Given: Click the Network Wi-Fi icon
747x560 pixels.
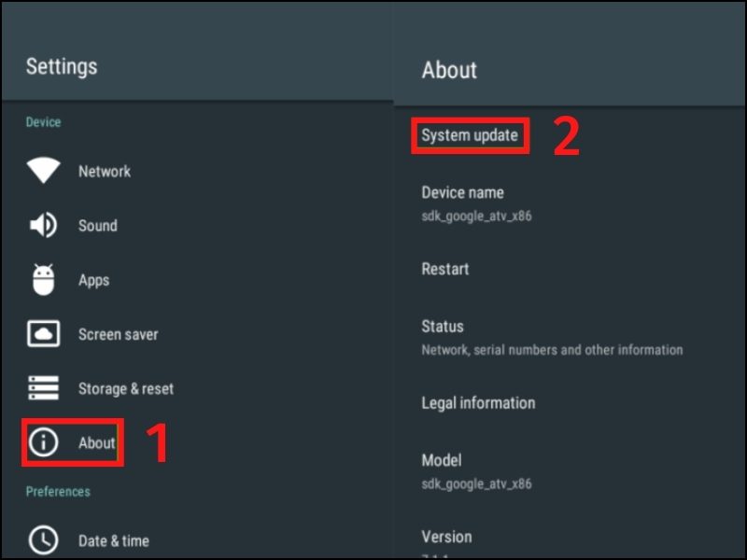Looking at the screenshot, I should pos(44,171).
